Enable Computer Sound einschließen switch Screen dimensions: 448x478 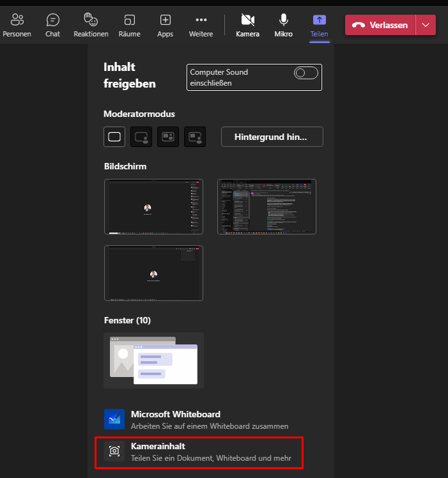point(305,73)
